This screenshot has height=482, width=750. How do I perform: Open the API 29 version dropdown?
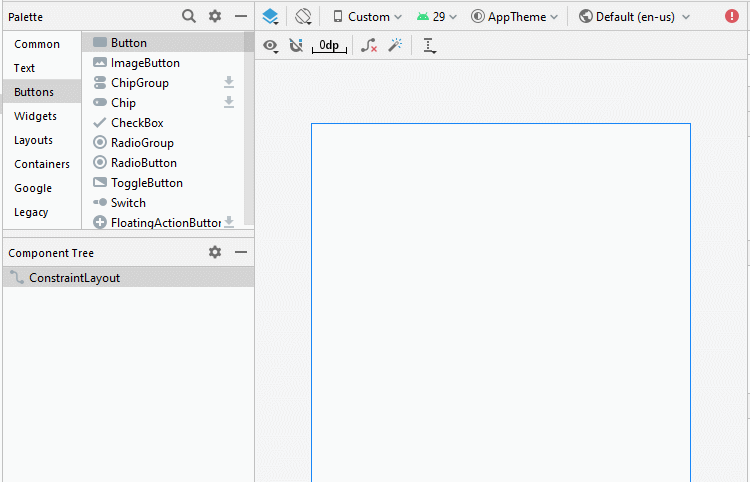(437, 17)
